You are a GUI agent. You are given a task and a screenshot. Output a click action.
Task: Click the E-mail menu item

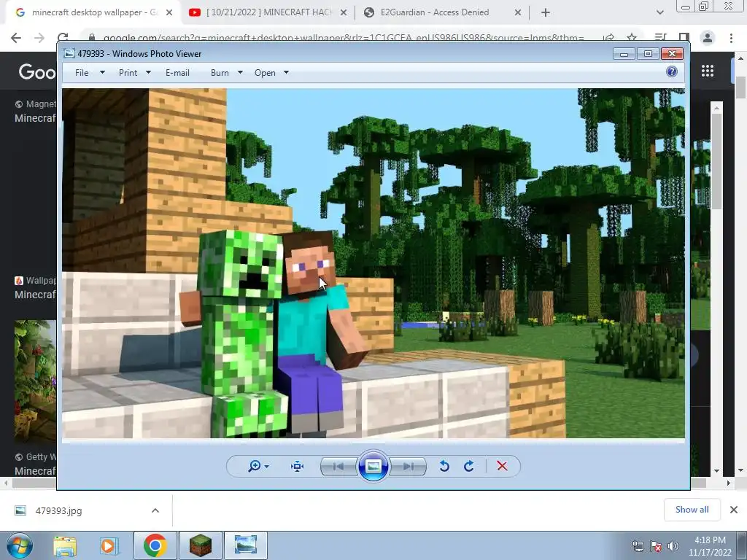(177, 73)
